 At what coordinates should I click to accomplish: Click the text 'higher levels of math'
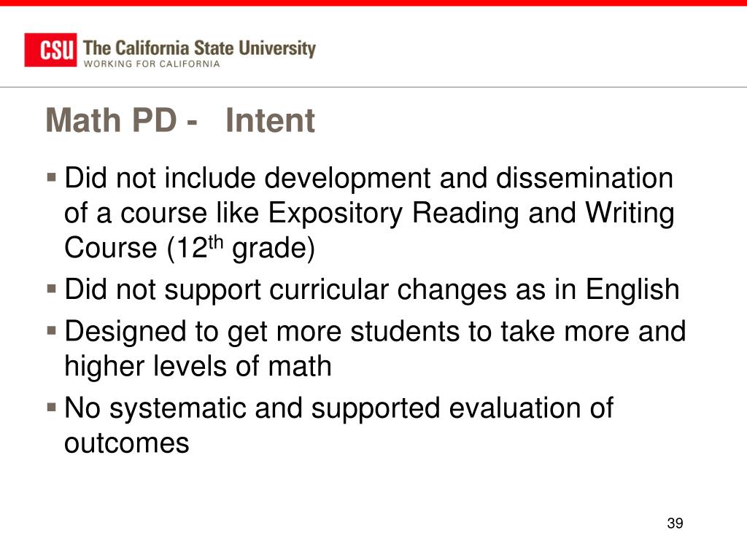[x=198, y=366]
